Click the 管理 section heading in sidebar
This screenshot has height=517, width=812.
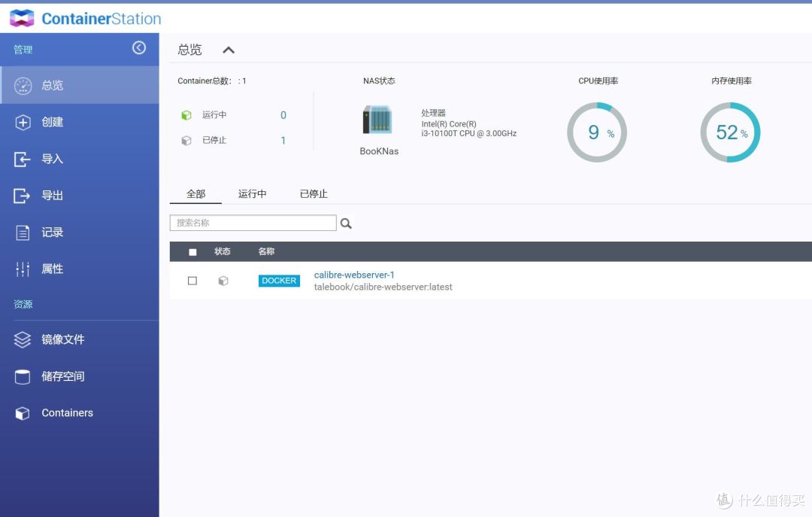coord(23,50)
